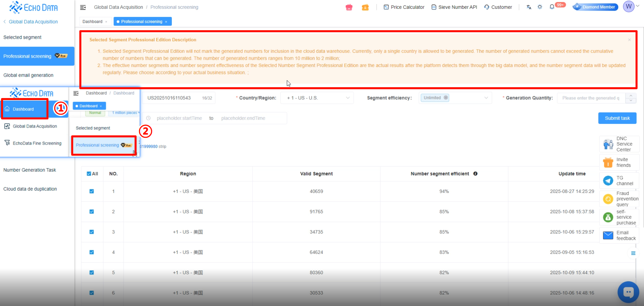Expand the Country/Region dropdown
The width and height of the screenshot is (644, 306).
click(317, 98)
